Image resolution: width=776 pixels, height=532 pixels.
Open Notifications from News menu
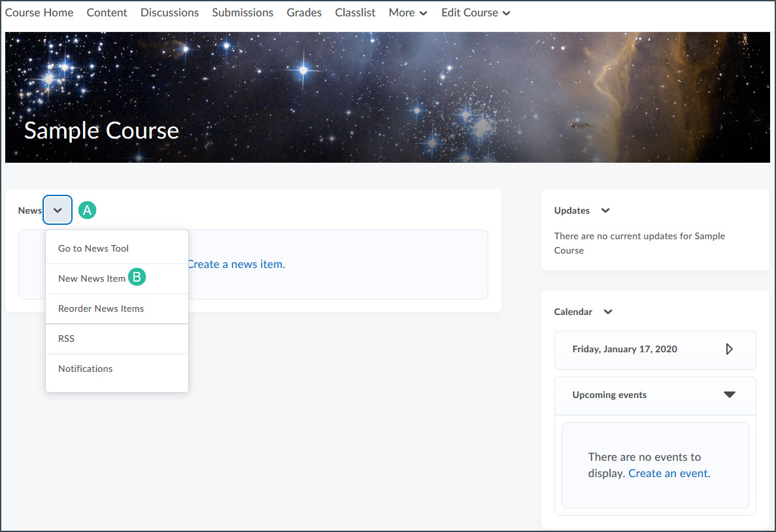[x=86, y=369]
